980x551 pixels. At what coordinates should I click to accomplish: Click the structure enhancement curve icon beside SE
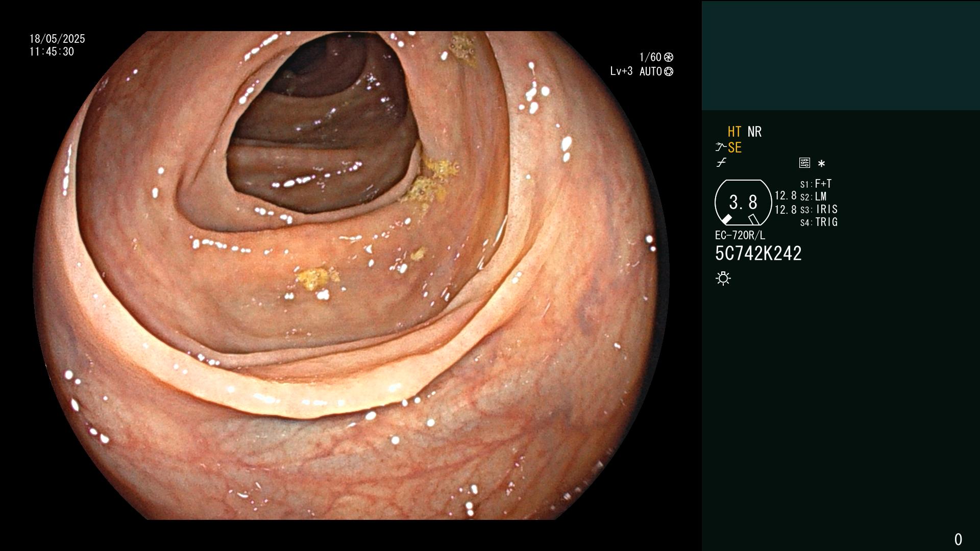[721, 147]
